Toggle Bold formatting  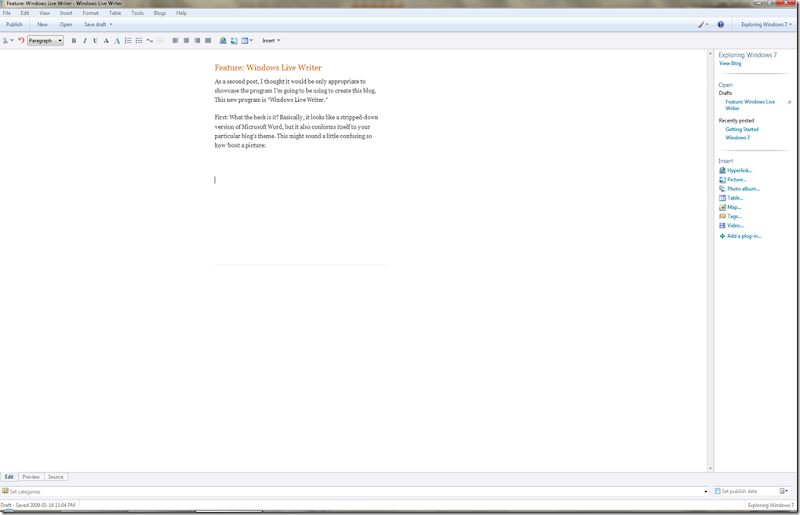[x=74, y=40]
